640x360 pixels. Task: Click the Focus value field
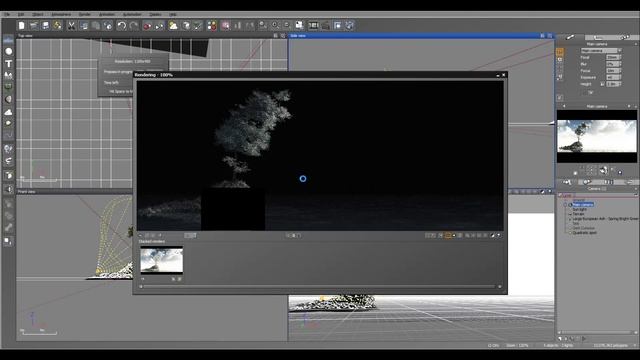612,71
